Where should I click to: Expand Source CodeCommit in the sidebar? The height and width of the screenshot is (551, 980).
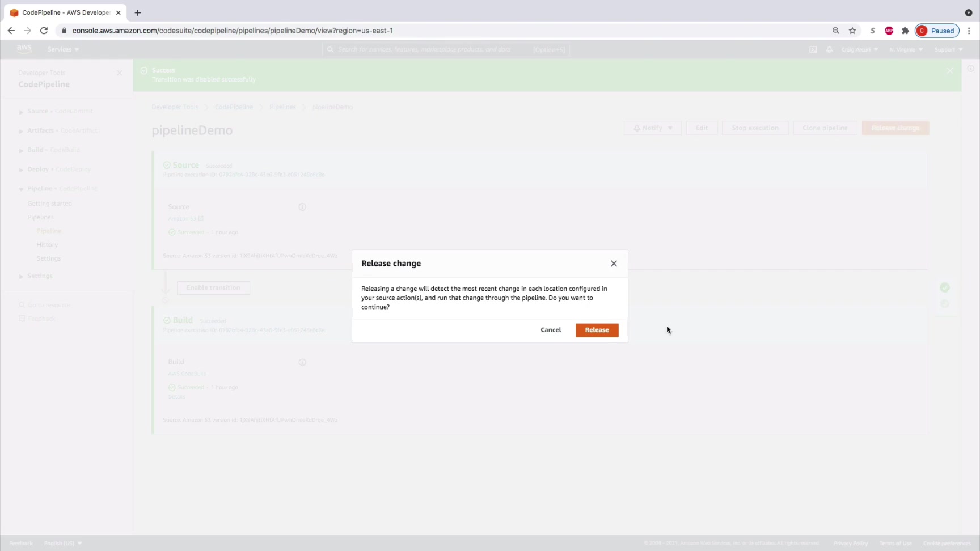point(20,112)
